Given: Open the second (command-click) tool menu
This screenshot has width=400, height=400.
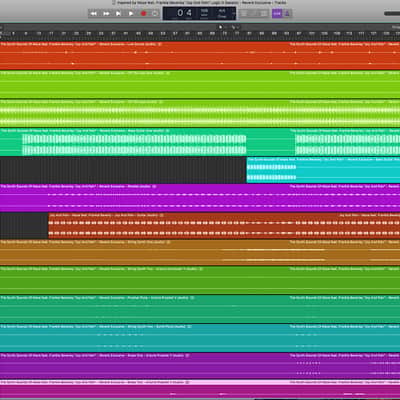Looking at the screenshot, I should point(235,27).
